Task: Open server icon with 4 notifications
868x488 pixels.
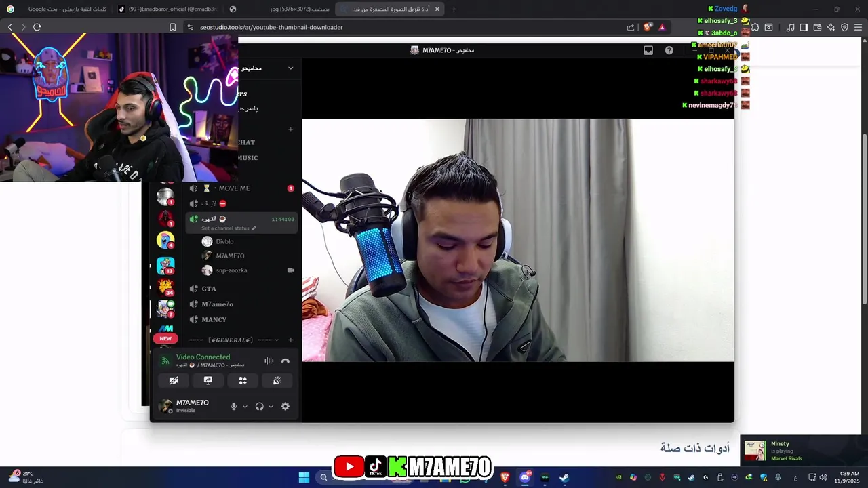Action: point(165,240)
